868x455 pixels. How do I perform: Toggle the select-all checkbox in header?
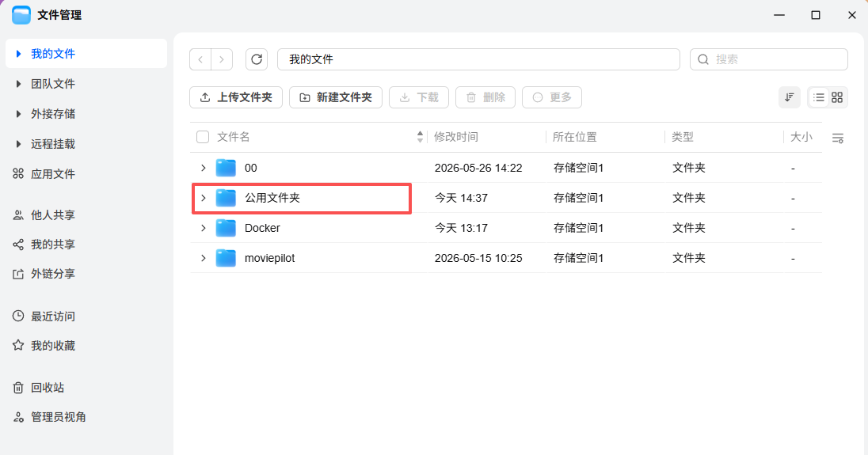203,137
